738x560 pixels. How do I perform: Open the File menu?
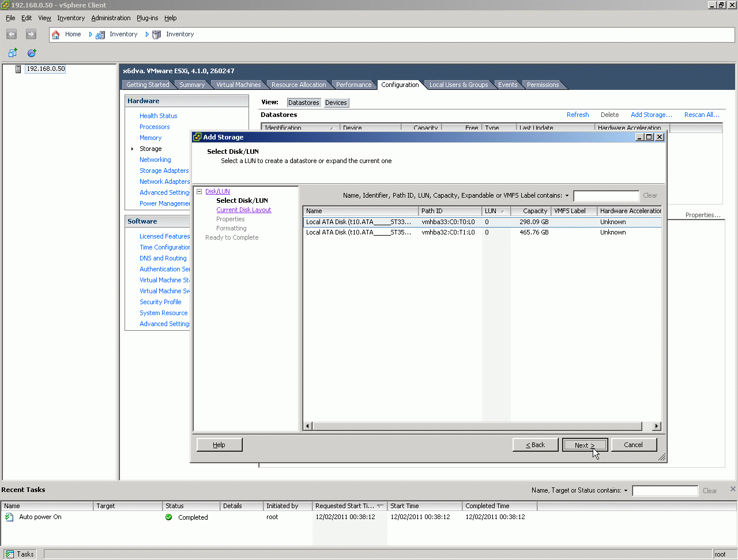click(x=10, y=18)
